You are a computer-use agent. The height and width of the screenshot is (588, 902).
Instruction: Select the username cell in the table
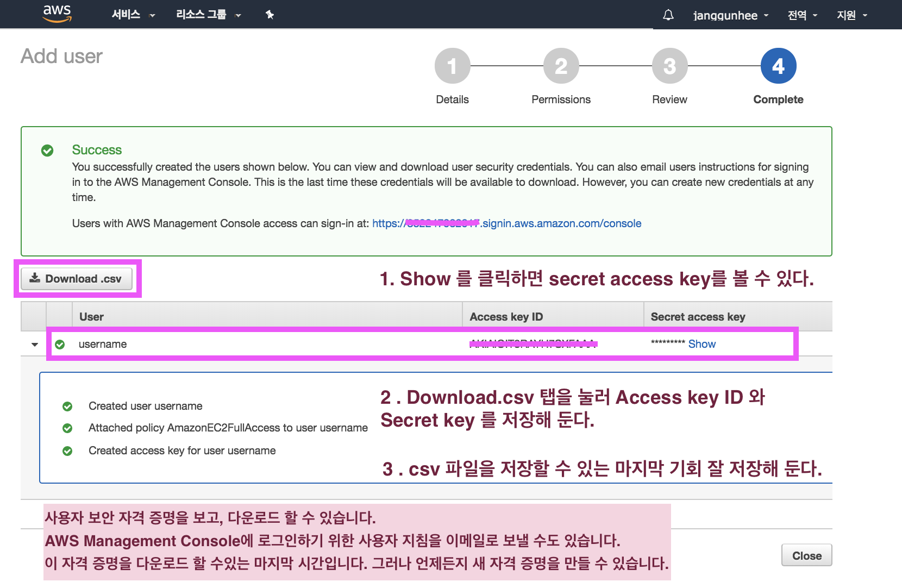(x=103, y=344)
